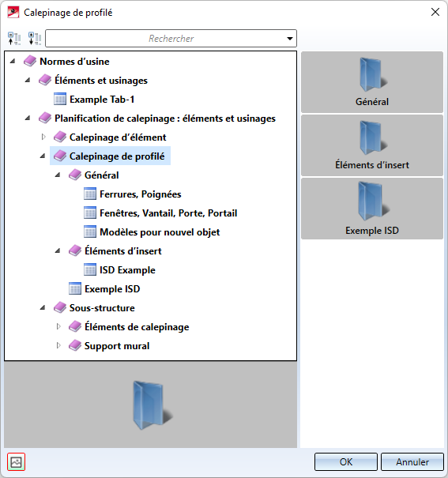This screenshot has width=448, height=478.
Task: Click the Annuler button
Action: click(412, 462)
